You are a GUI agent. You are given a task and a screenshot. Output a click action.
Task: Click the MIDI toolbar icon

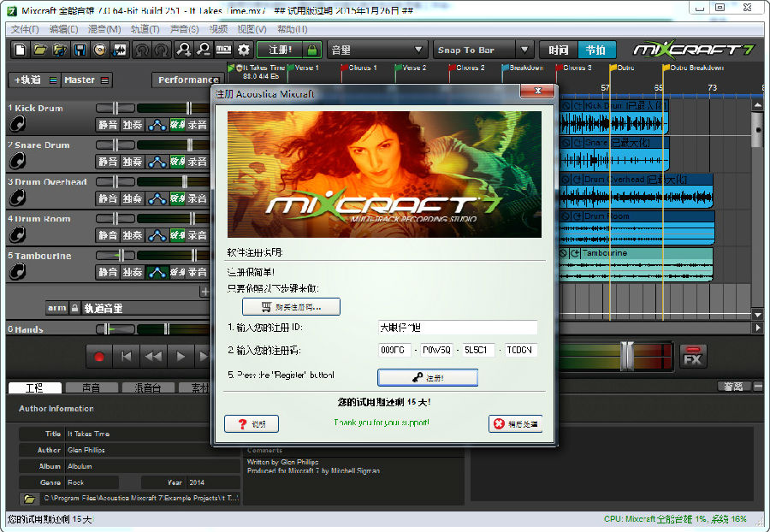click(x=223, y=50)
